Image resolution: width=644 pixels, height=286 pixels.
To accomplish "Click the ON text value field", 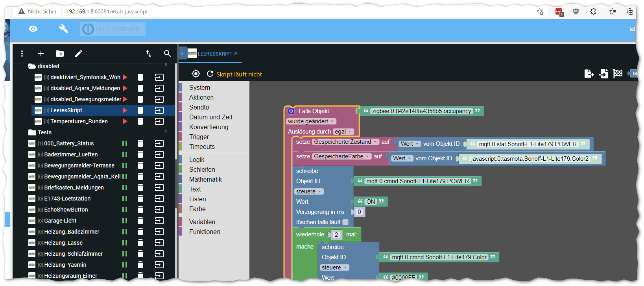I will coord(371,202).
